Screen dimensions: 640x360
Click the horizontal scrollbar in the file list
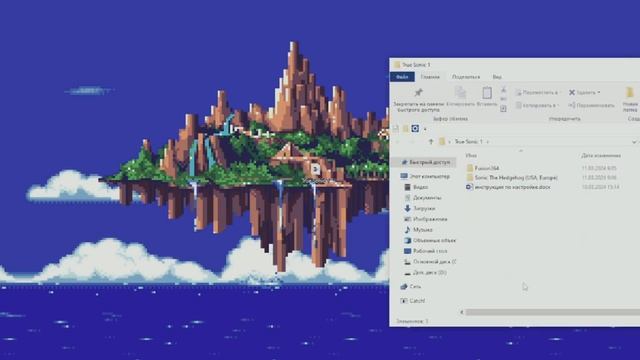tap(553, 312)
